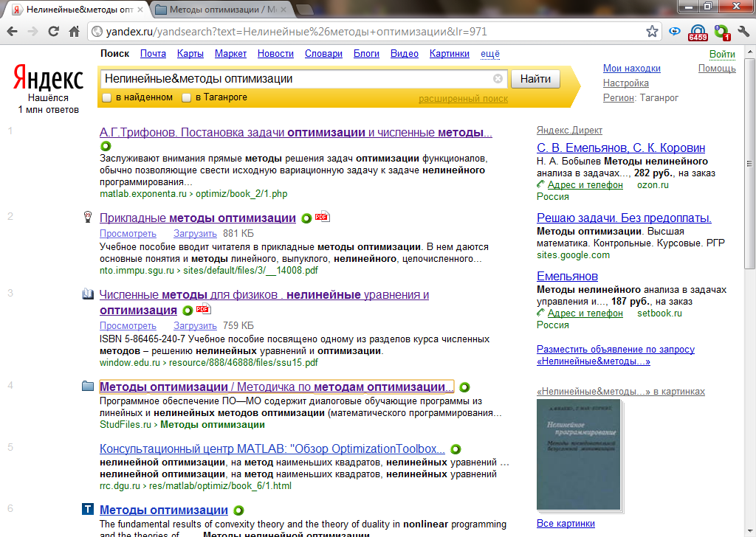Screen dimensions: 756x537
Task: Click the green circle beside the result 6 title
Action: [x=238, y=510]
